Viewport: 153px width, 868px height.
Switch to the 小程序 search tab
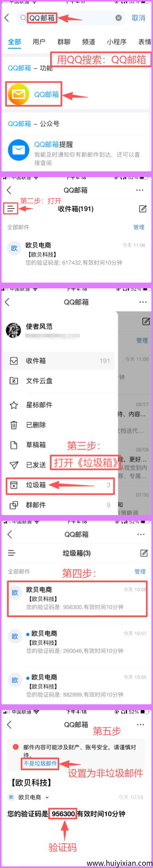[117, 42]
